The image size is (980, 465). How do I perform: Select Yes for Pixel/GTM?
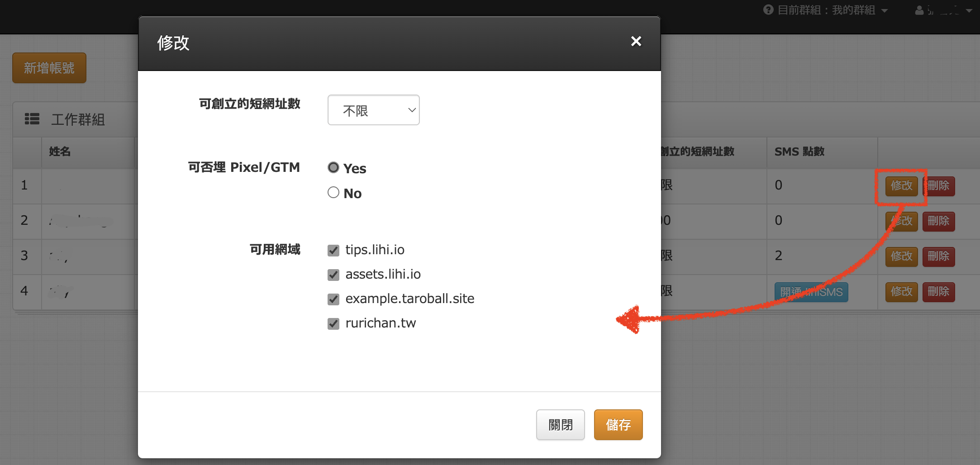point(333,168)
